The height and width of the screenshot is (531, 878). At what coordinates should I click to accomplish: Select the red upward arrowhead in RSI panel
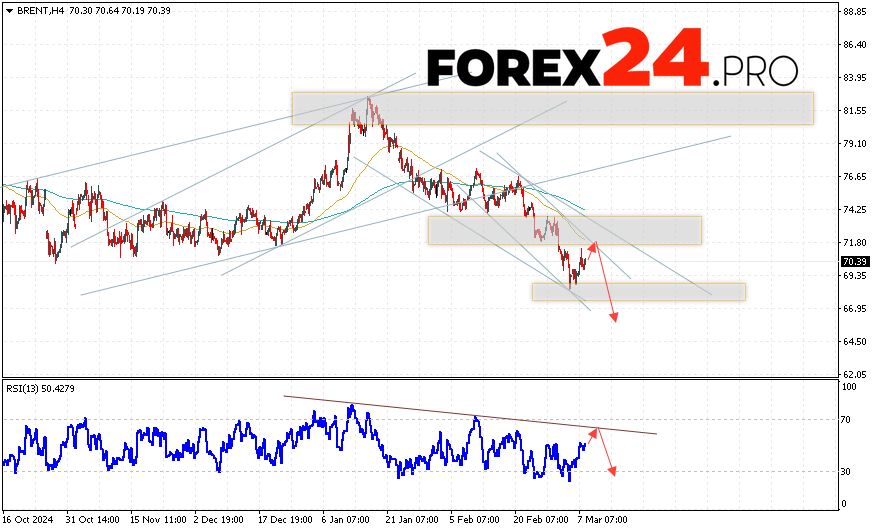tap(595, 432)
